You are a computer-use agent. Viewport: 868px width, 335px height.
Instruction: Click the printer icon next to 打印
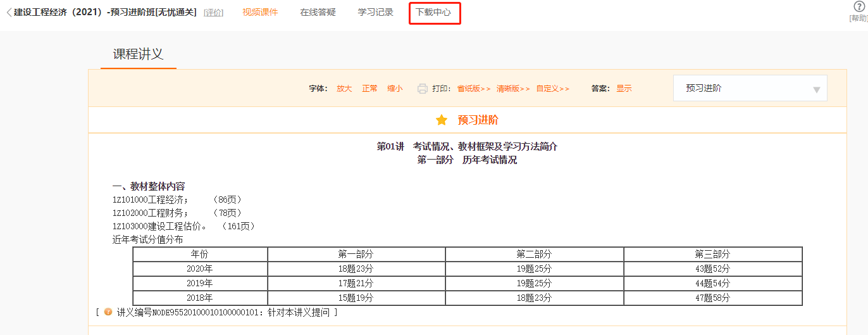point(423,89)
